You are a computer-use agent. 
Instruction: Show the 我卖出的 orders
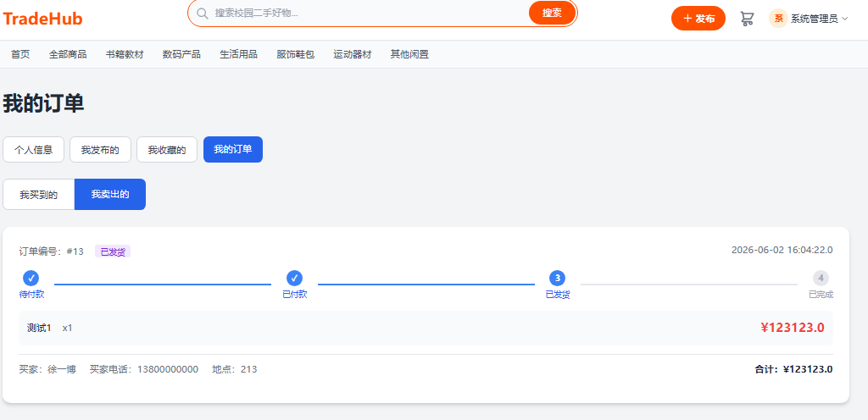tap(110, 195)
